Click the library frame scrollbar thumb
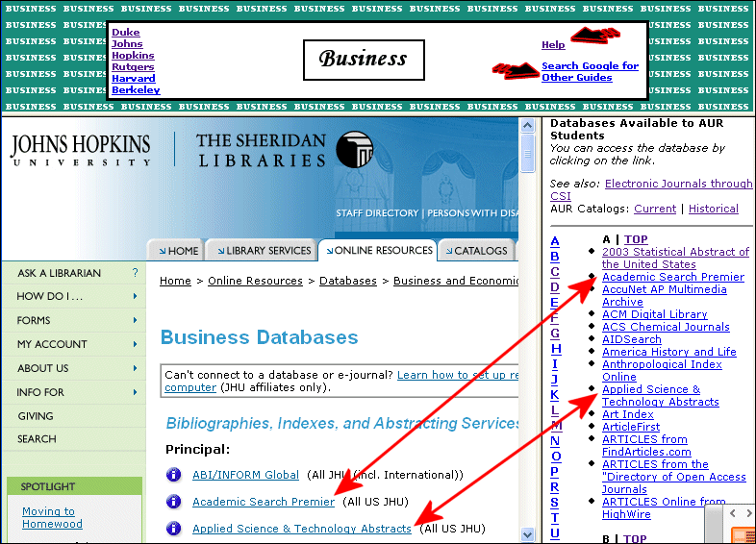 point(527,154)
